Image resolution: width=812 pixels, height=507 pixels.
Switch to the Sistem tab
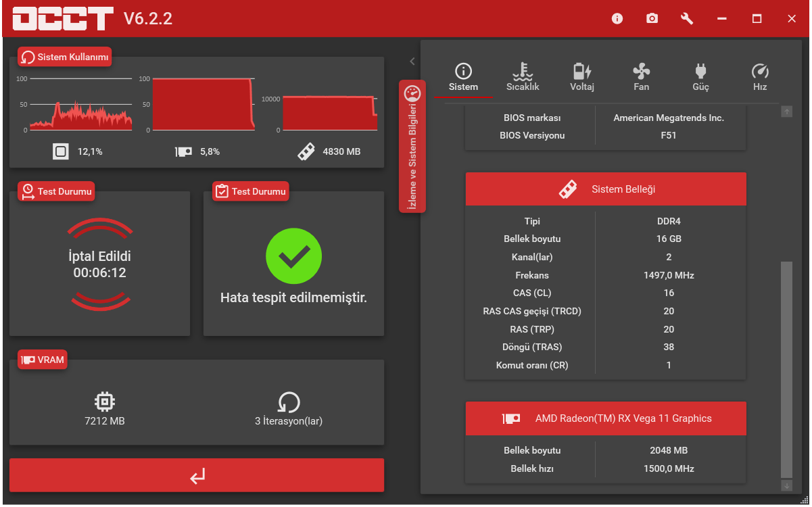coord(463,78)
